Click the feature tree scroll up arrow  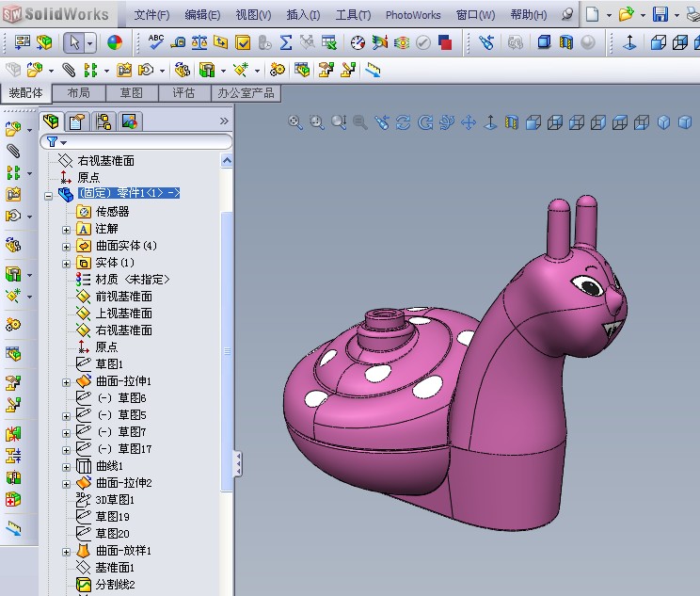pos(227,160)
